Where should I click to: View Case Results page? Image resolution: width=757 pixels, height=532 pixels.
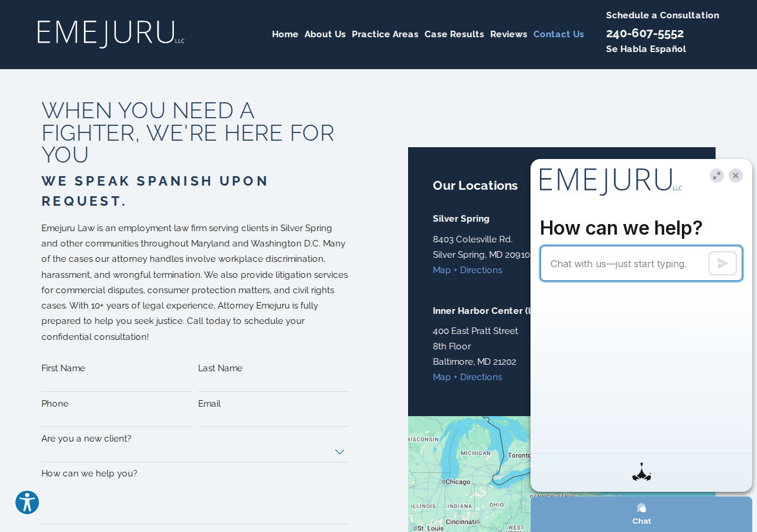(x=454, y=34)
